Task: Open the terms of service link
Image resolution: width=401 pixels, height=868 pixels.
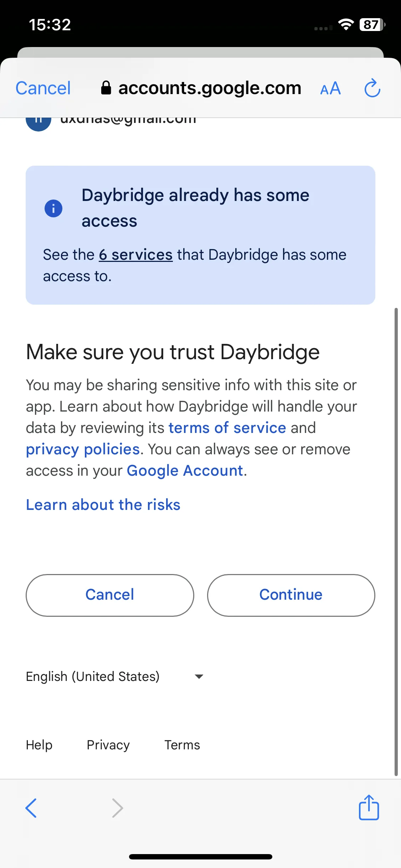Action: coord(227,428)
